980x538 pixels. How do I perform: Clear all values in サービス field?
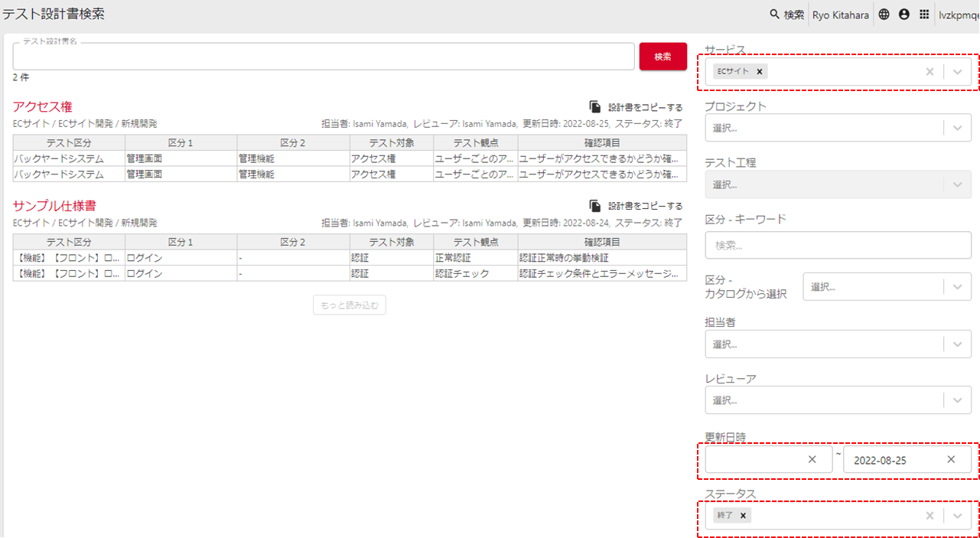pos(930,71)
